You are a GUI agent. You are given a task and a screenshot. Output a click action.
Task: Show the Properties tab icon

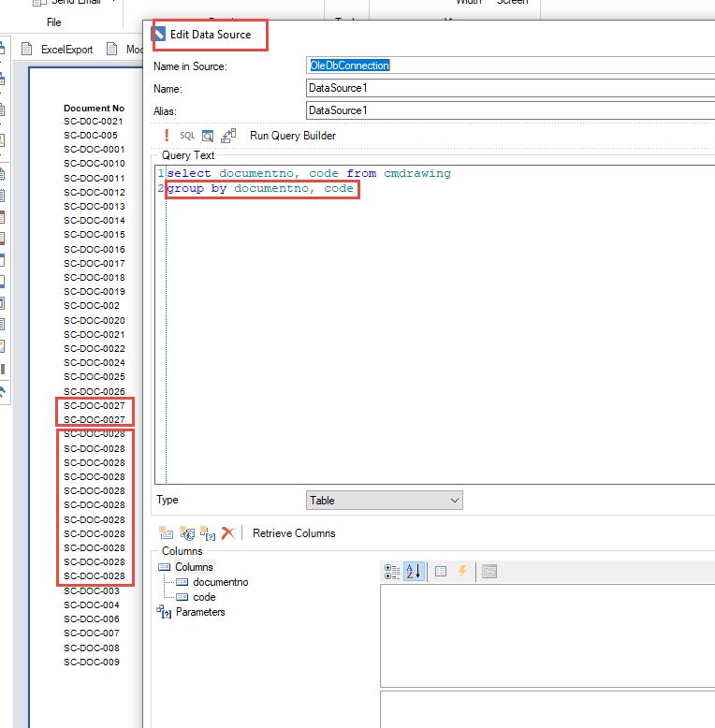(x=441, y=572)
